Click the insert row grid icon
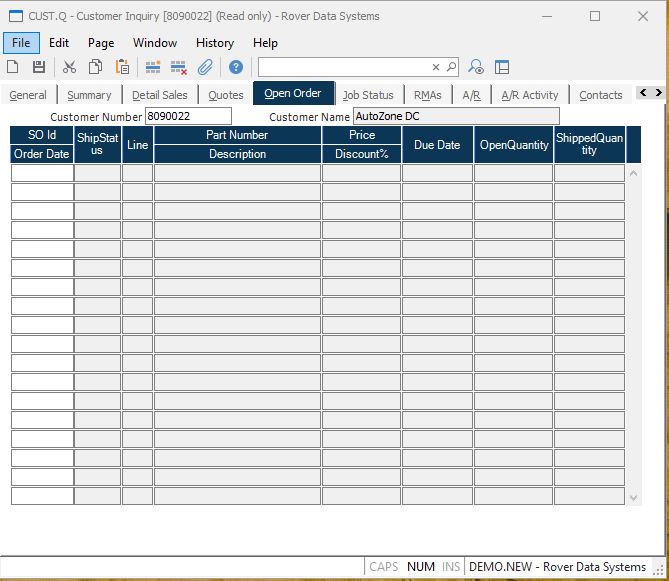Viewport: 669px width, 581px height. [153, 67]
